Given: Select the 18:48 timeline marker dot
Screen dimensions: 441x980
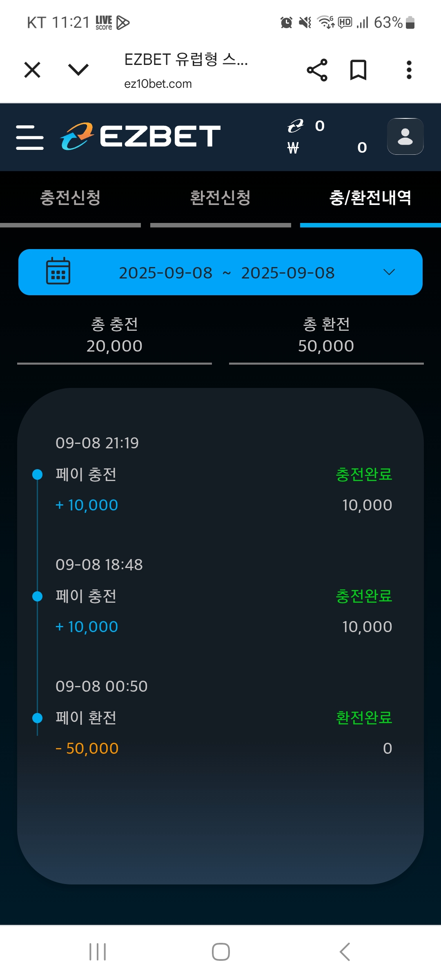Looking at the screenshot, I should [x=37, y=596].
